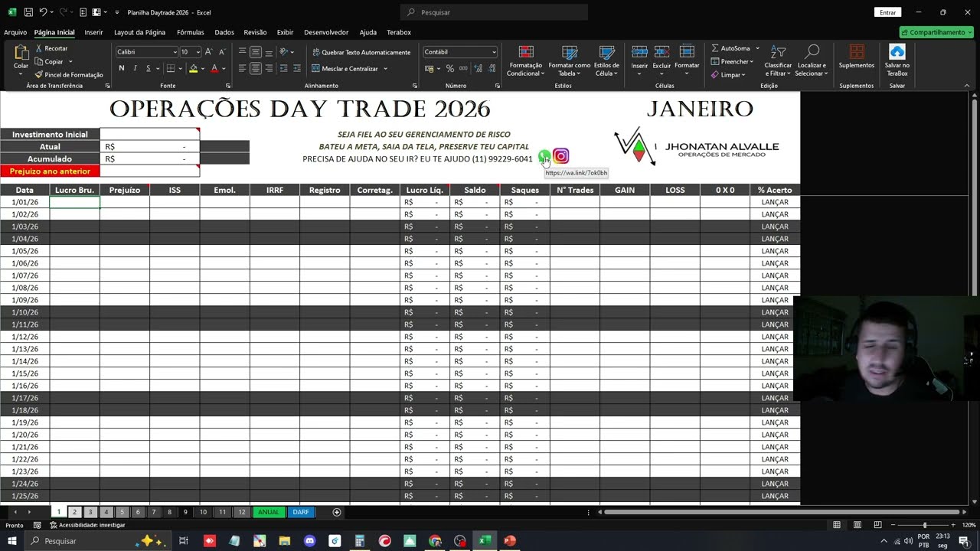This screenshot has height=551, width=980.
Task: Apply the red font color
Action: [214, 69]
